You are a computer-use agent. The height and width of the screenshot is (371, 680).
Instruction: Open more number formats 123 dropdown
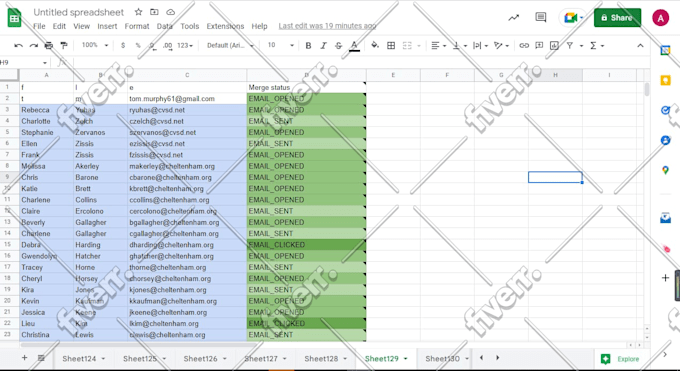pyautogui.click(x=185, y=46)
